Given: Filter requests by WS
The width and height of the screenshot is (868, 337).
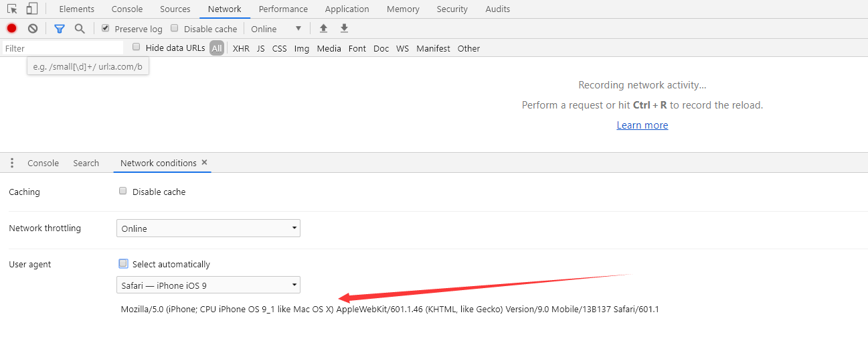Looking at the screenshot, I should tap(402, 48).
